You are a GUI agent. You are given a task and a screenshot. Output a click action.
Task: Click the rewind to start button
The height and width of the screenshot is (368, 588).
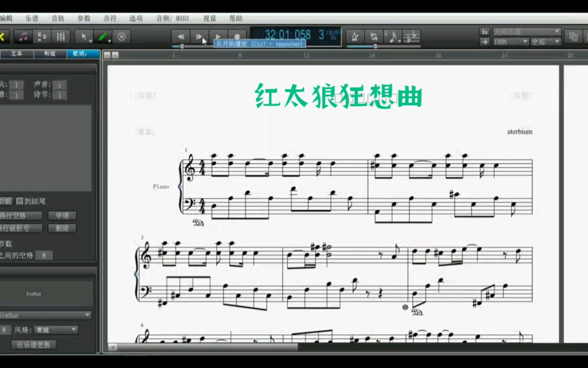click(x=181, y=36)
